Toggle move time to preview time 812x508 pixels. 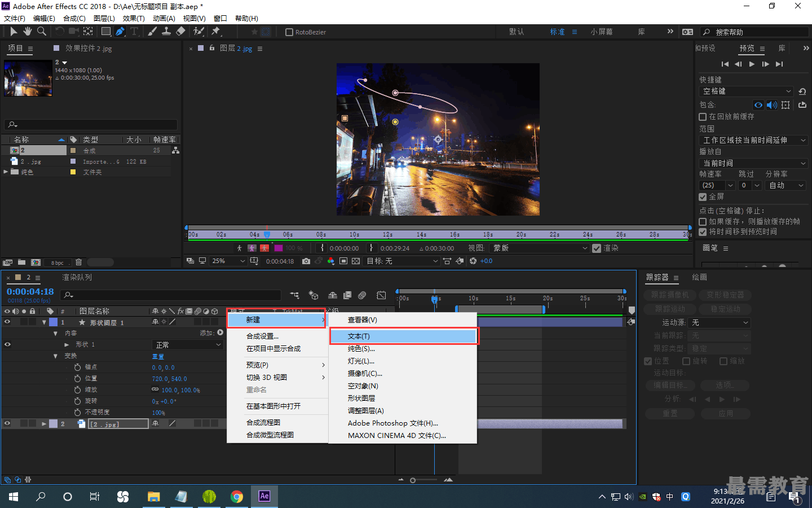(703, 232)
